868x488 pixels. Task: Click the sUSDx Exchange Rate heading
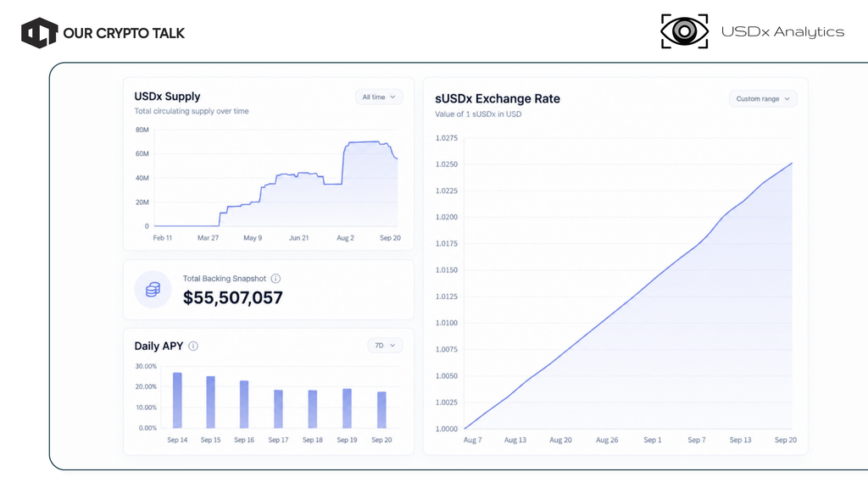coord(498,98)
